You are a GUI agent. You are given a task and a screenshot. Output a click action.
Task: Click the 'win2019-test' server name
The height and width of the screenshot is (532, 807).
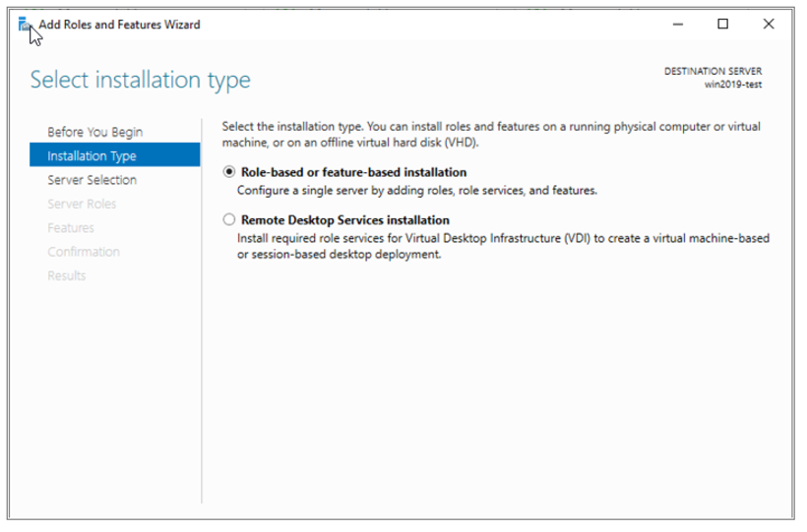[733, 85]
